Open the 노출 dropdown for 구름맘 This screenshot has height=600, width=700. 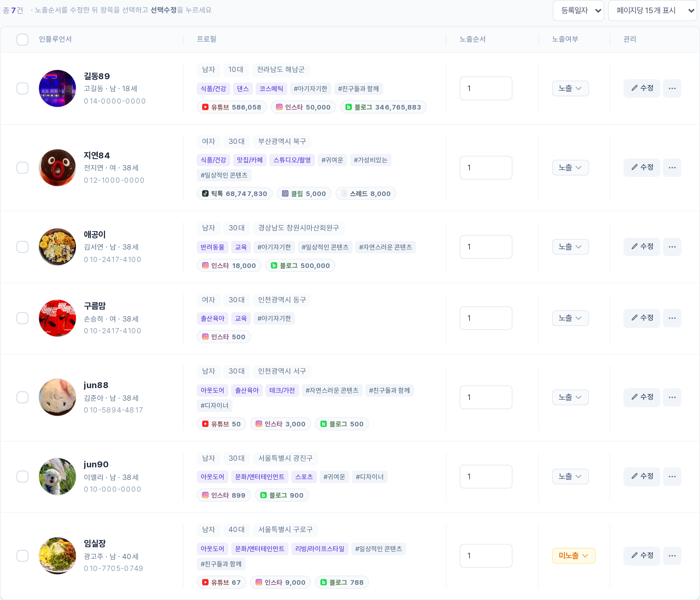click(570, 318)
